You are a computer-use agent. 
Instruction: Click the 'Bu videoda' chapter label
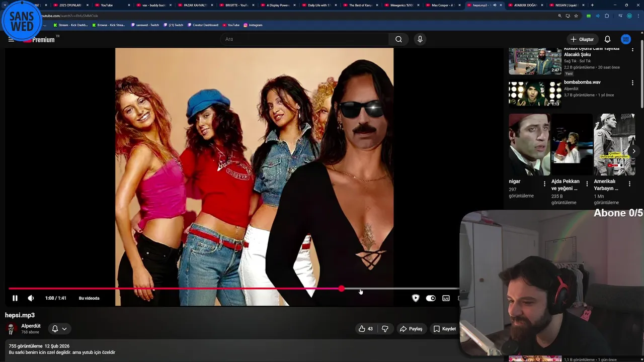click(89, 298)
